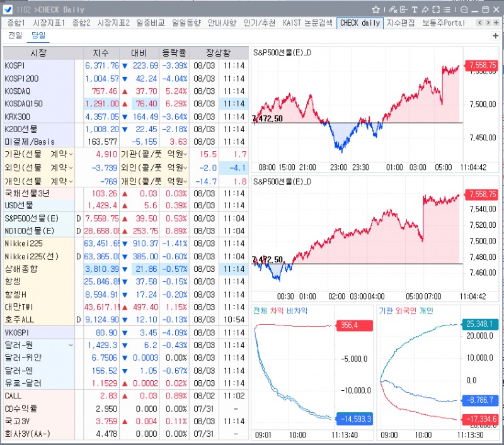This screenshot has width=504, height=445.
Task: Open the 종합1 tab
Action: coord(16,23)
